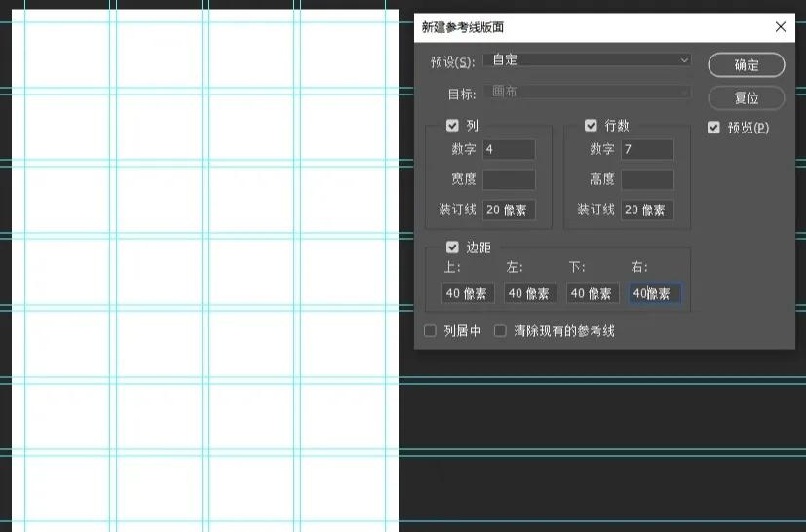The image size is (806, 532).
Task: Click the row 数字 field with 7
Action: (x=647, y=150)
